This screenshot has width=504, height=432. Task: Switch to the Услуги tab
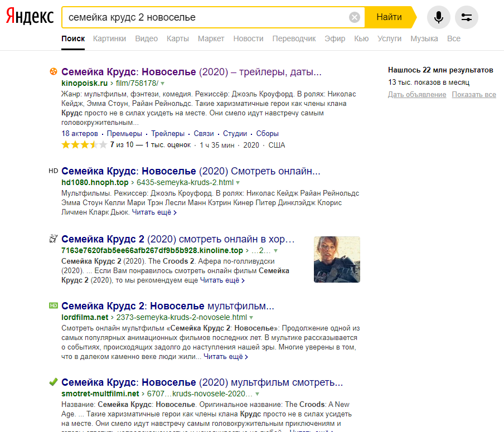(x=389, y=38)
